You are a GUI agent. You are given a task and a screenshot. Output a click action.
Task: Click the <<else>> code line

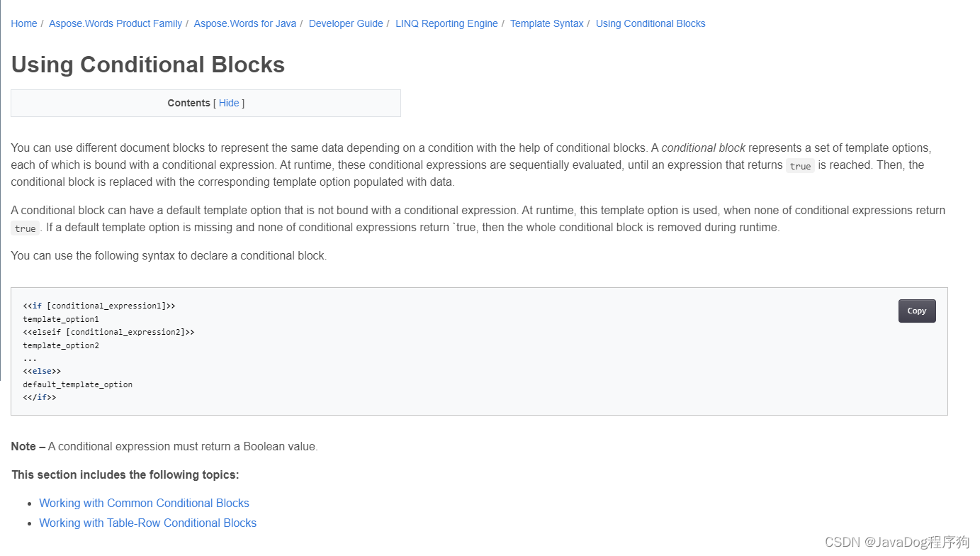pos(42,371)
